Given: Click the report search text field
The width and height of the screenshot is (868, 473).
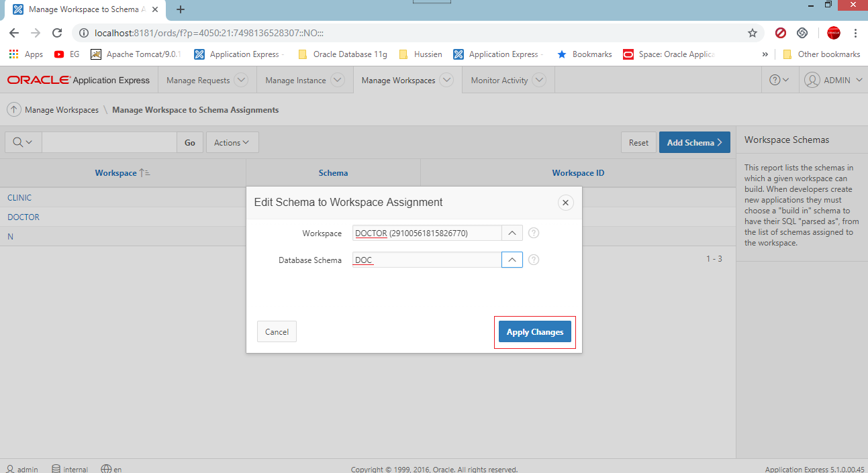Looking at the screenshot, I should click(109, 142).
